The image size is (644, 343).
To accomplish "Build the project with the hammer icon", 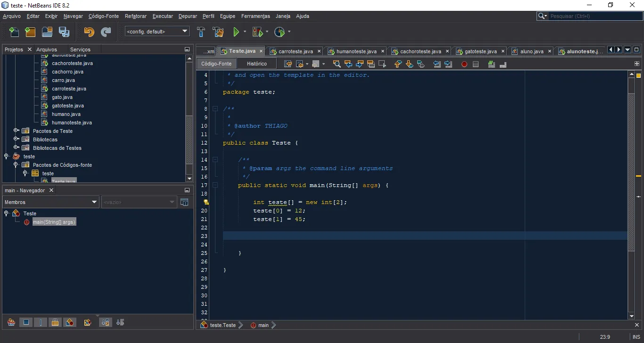I will point(201,32).
